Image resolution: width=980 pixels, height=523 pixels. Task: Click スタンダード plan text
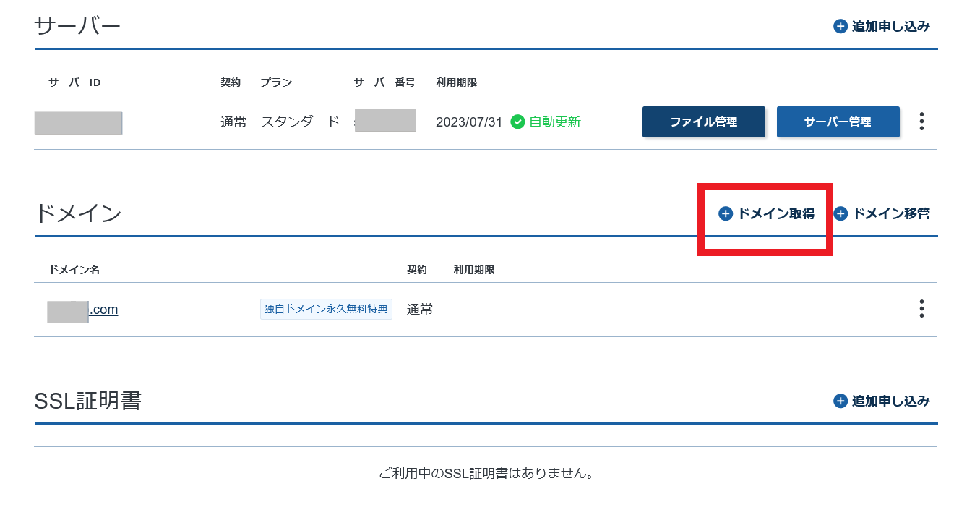point(300,122)
